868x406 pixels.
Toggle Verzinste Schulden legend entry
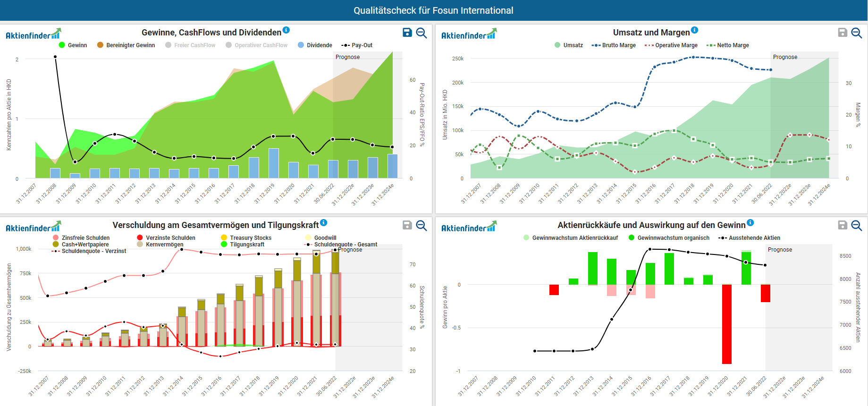170,238
